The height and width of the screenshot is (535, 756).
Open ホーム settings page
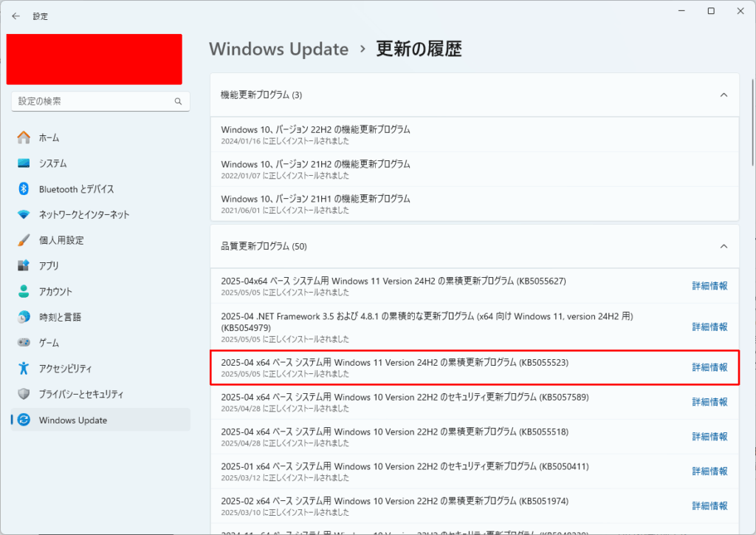100,137
